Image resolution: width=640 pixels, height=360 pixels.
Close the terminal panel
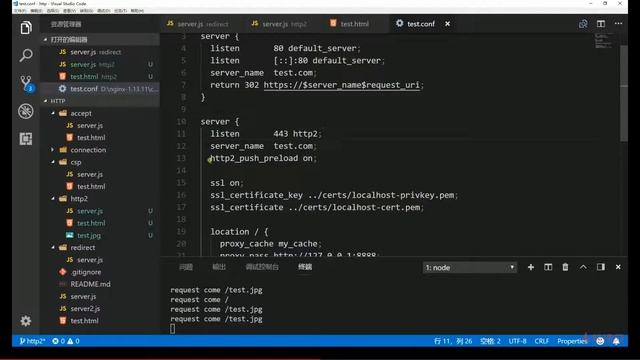click(x=618, y=267)
